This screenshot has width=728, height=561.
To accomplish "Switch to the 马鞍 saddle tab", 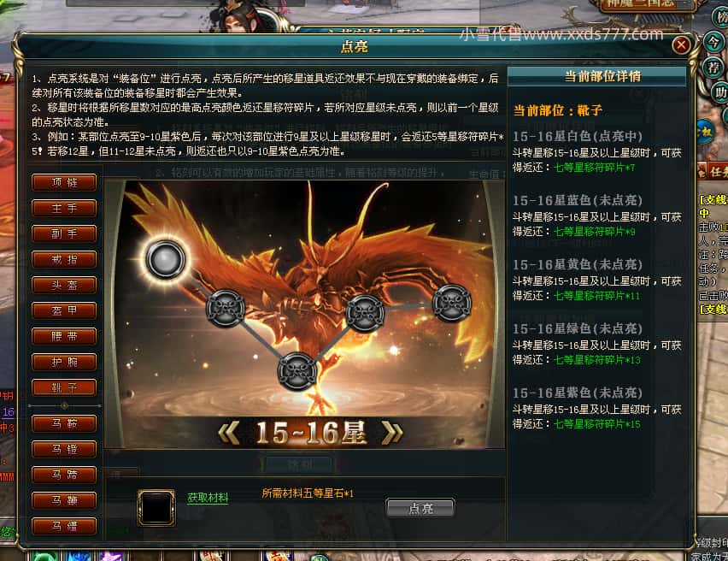I will coord(64,423).
